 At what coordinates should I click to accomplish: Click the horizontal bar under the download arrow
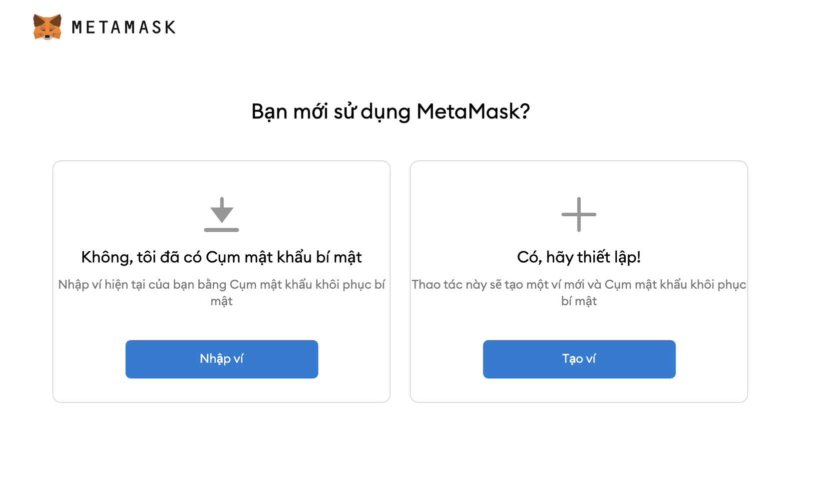(221, 230)
